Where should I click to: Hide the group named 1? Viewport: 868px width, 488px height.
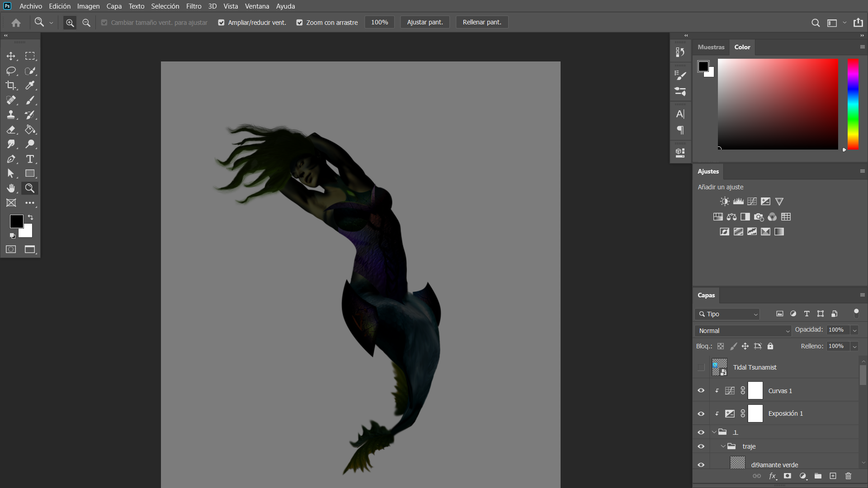(x=701, y=432)
